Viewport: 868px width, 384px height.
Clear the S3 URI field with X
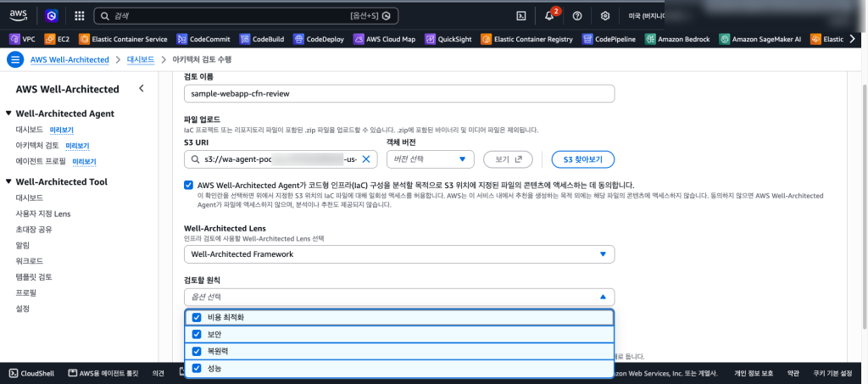point(366,159)
